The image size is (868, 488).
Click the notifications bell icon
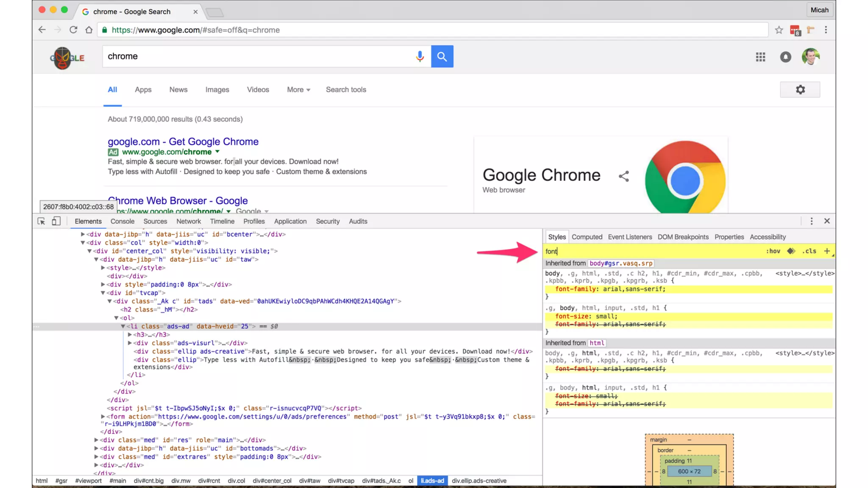coord(785,57)
